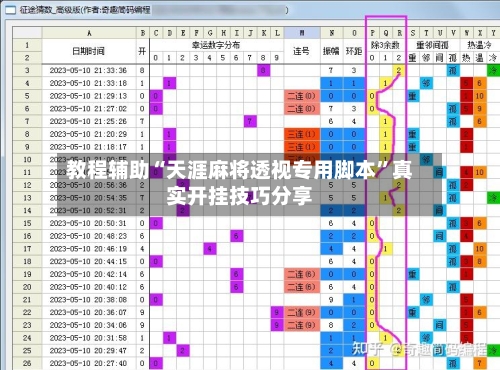Select column A header
The height and width of the screenshot is (370, 500).
pyautogui.click(x=89, y=33)
